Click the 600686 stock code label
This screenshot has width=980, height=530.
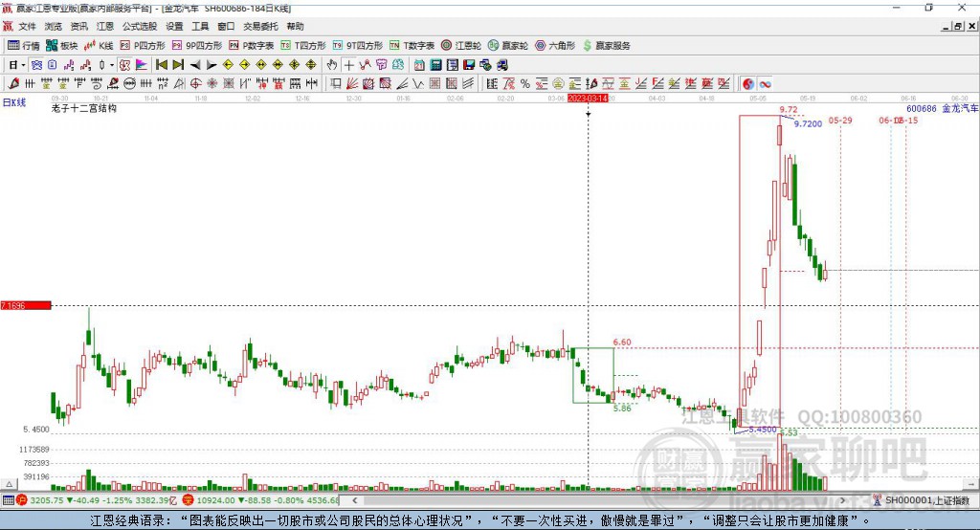click(922, 108)
